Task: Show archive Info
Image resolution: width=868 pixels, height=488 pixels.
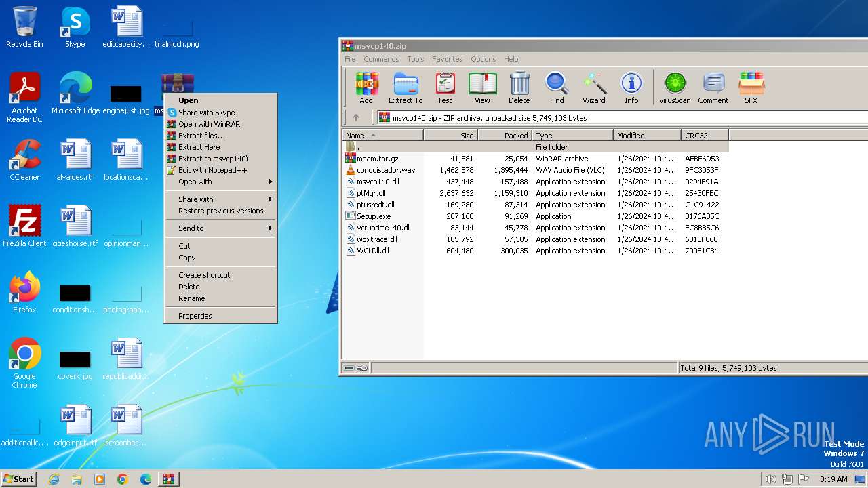Action: tap(631, 88)
